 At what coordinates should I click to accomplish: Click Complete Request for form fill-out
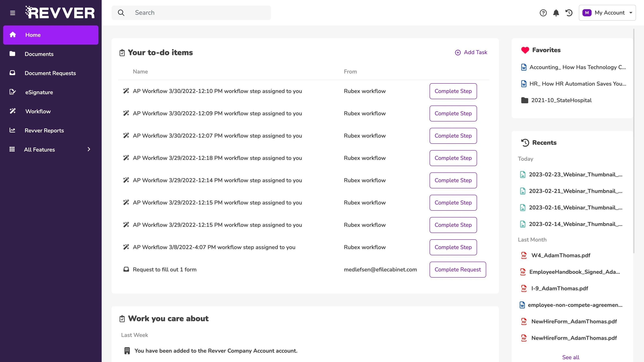pyautogui.click(x=458, y=270)
